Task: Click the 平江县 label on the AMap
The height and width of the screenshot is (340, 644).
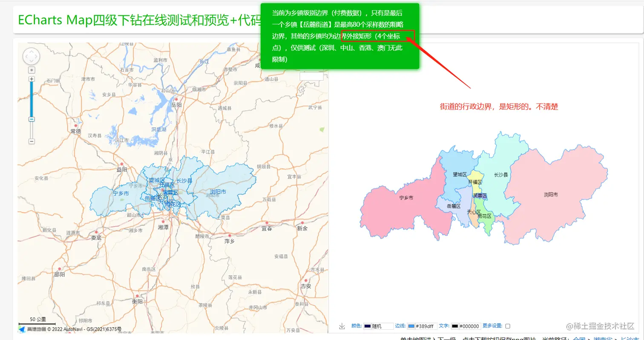Action: point(208,152)
